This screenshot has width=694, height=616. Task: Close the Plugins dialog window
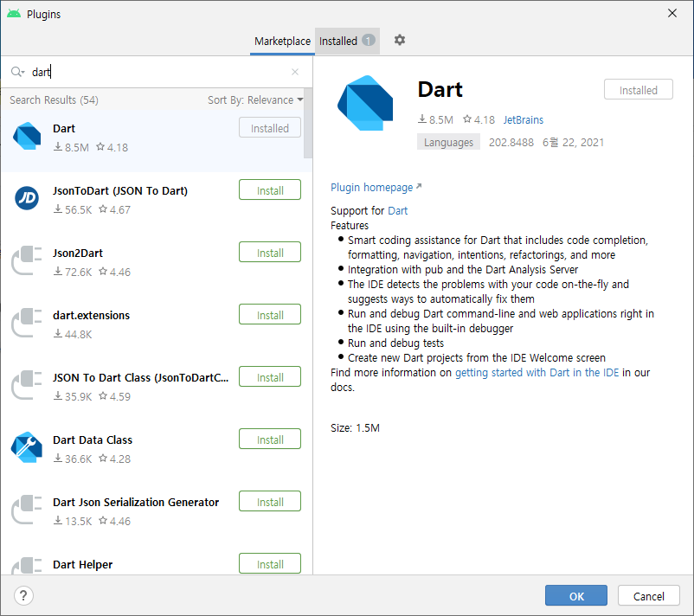[x=672, y=13]
